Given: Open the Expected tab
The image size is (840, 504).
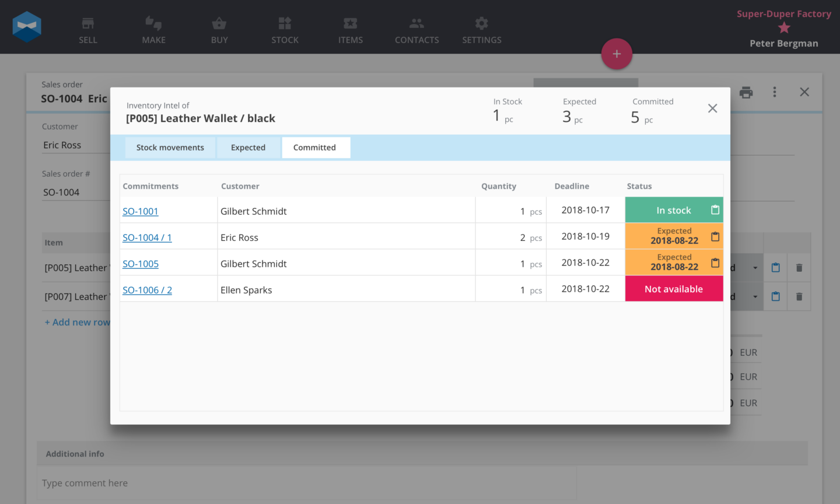Looking at the screenshot, I should tap(248, 148).
